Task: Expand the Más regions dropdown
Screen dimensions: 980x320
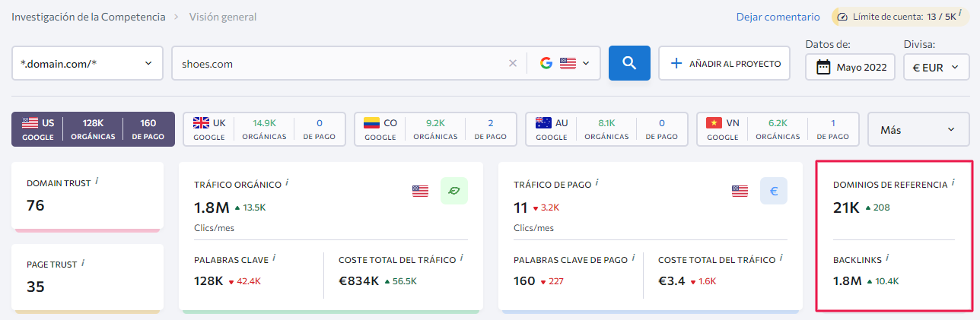Action: tap(918, 129)
